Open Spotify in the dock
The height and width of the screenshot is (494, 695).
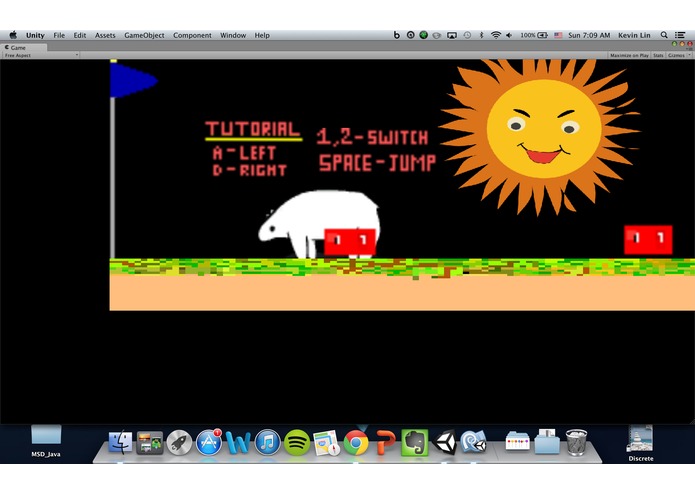[297, 442]
